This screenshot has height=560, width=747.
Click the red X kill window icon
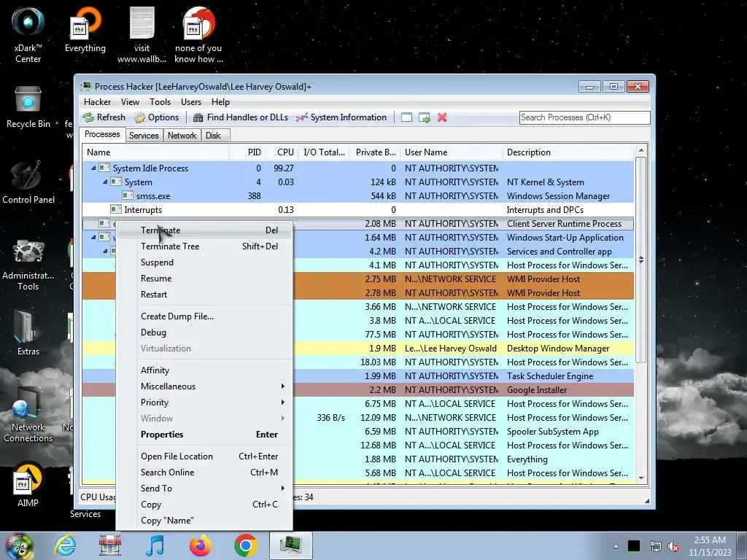coord(442,117)
